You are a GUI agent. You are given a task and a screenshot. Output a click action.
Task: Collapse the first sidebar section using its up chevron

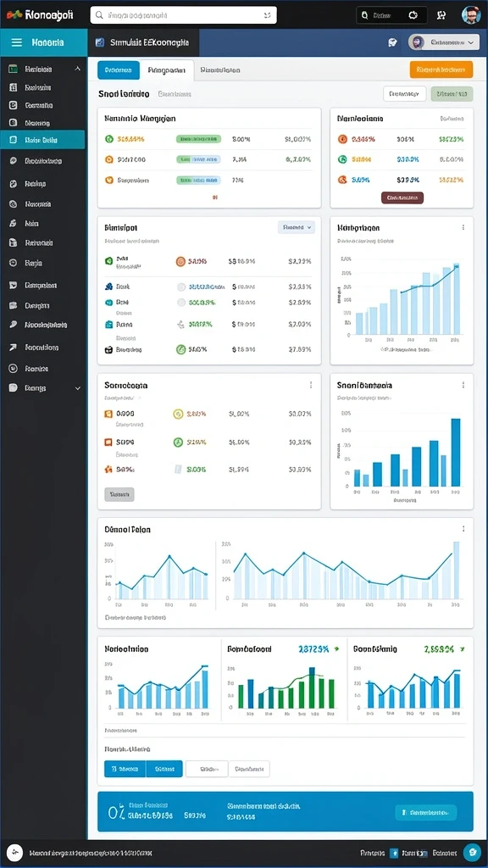coord(77,70)
